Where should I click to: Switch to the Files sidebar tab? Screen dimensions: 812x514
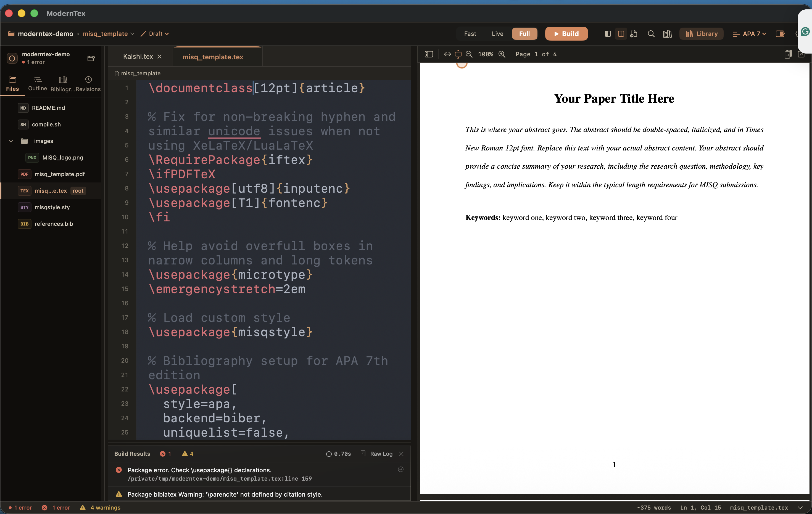[12, 84]
